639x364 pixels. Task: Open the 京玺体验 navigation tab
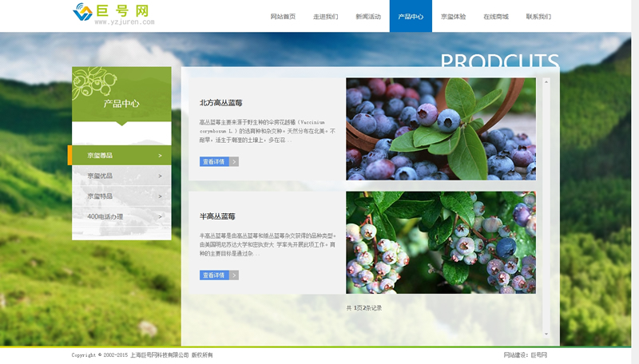point(453,16)
